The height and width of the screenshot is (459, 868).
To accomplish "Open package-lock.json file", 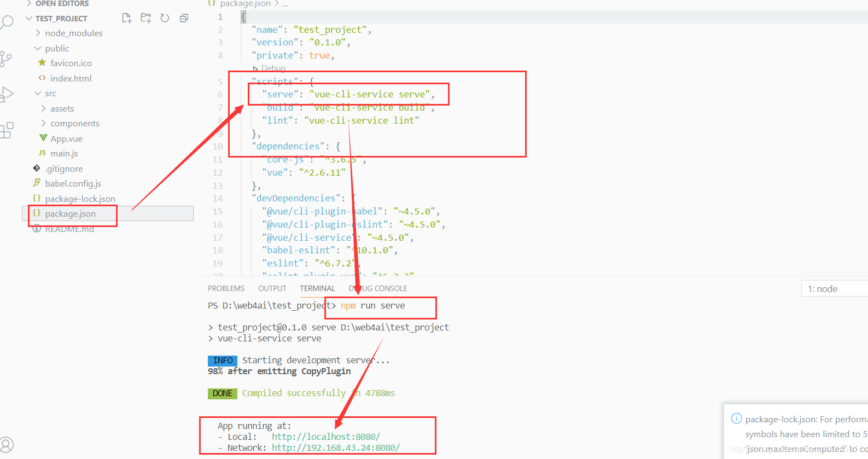I will point(80,199).
